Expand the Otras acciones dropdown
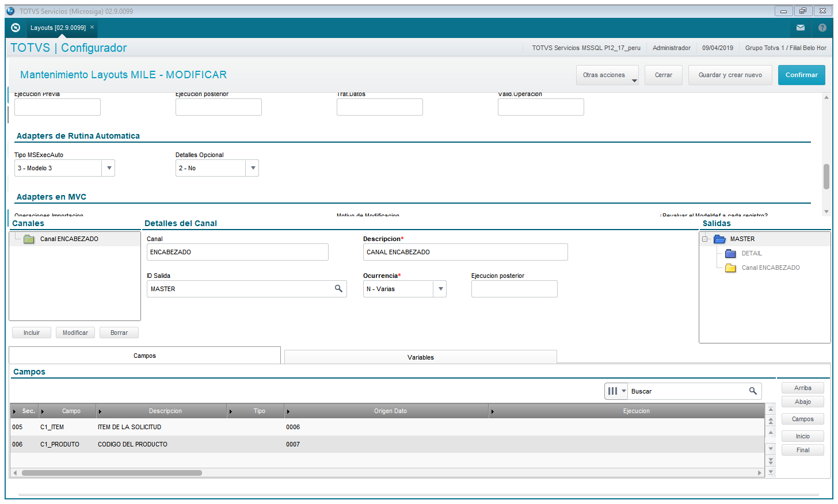The height and width of the screenshot is (504, 838). click(607, 75)
